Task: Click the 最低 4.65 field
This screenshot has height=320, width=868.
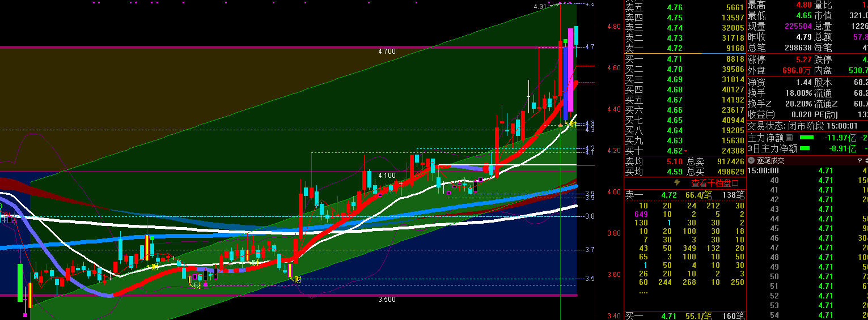Action: [780, 16]
